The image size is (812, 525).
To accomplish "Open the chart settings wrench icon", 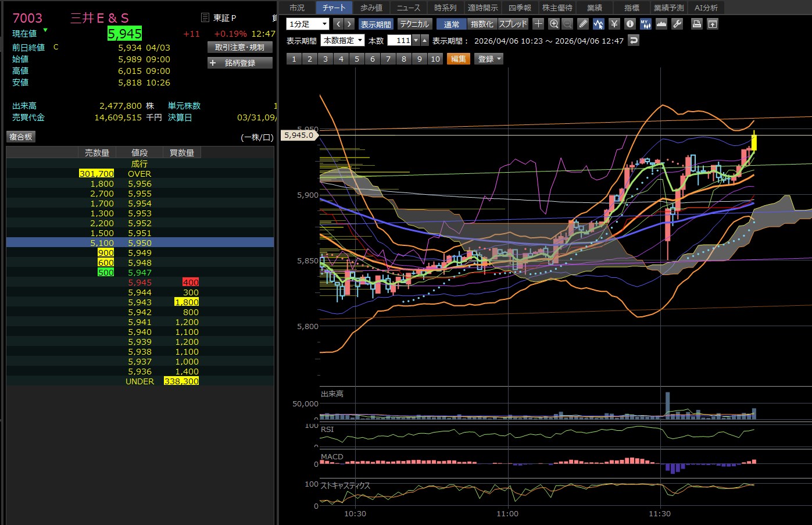I will pos(677,24).
